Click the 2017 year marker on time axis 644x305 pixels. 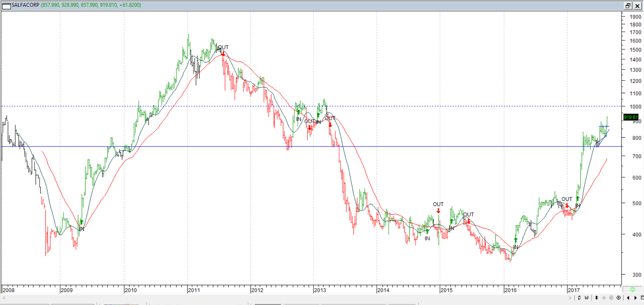click(574, 290)
